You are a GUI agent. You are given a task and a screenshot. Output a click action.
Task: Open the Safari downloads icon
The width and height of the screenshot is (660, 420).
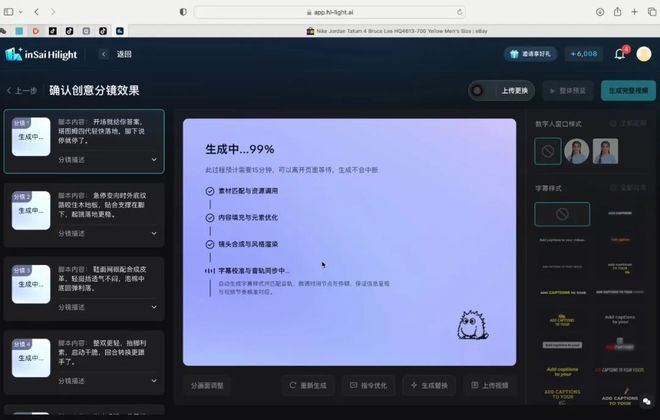600,12
